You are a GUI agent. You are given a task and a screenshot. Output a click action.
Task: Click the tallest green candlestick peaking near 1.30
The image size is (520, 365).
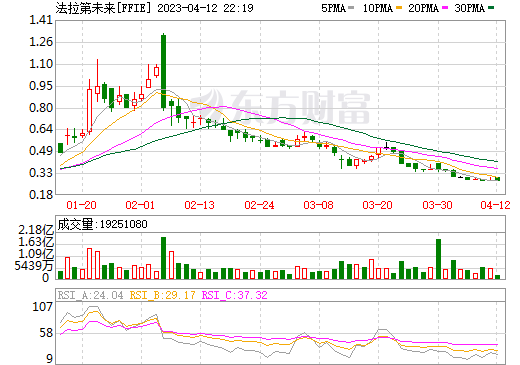click(x=163, y=72)
